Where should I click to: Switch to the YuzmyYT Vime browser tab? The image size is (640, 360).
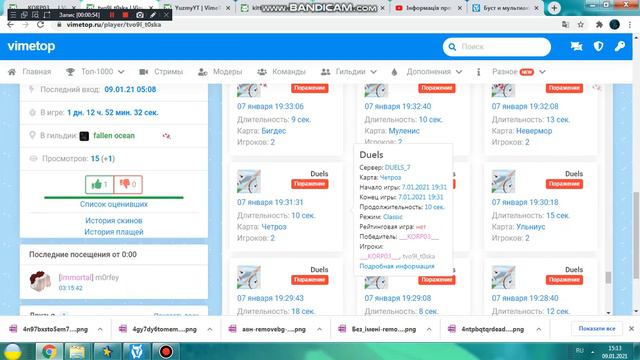196,8
